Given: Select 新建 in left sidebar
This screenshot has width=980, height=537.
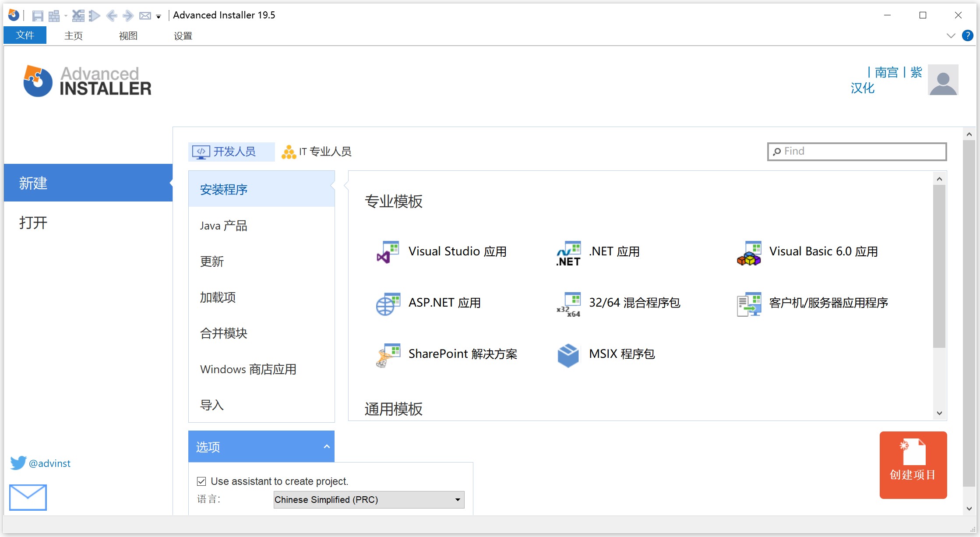Looking at the screenshot, I should point(88,183).
